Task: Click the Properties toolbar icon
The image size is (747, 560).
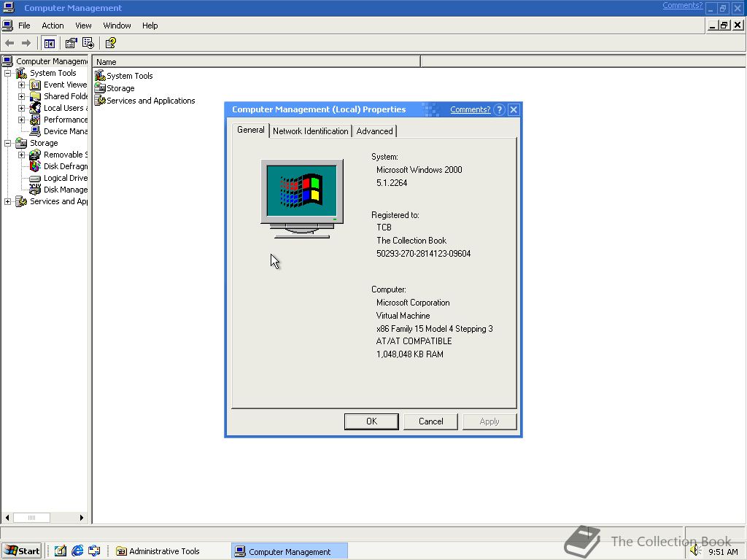Action: click(x=71, y=43)
